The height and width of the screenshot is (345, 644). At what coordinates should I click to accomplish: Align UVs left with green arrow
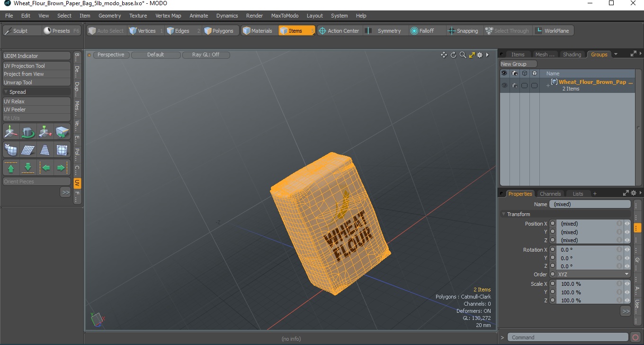(45, 168)
